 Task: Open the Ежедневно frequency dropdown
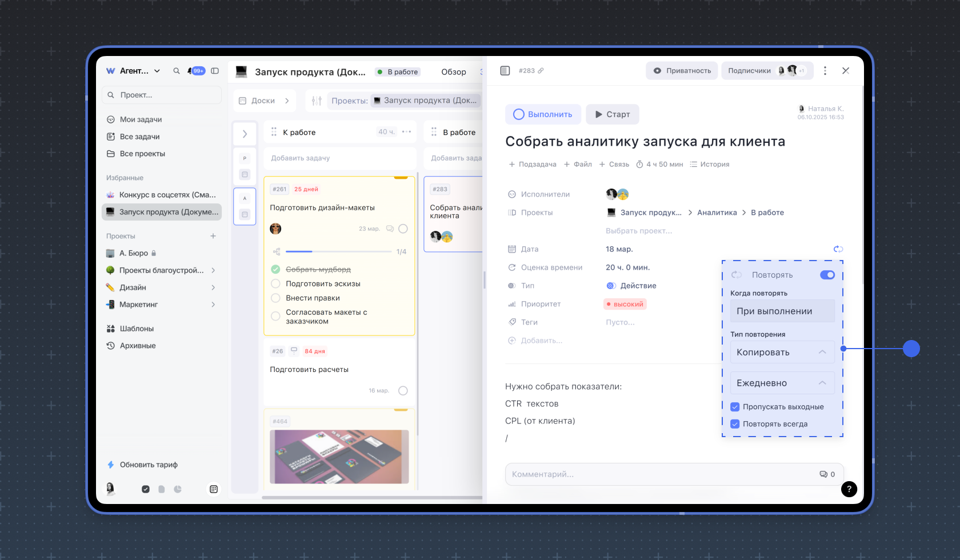tap(782, 383)
